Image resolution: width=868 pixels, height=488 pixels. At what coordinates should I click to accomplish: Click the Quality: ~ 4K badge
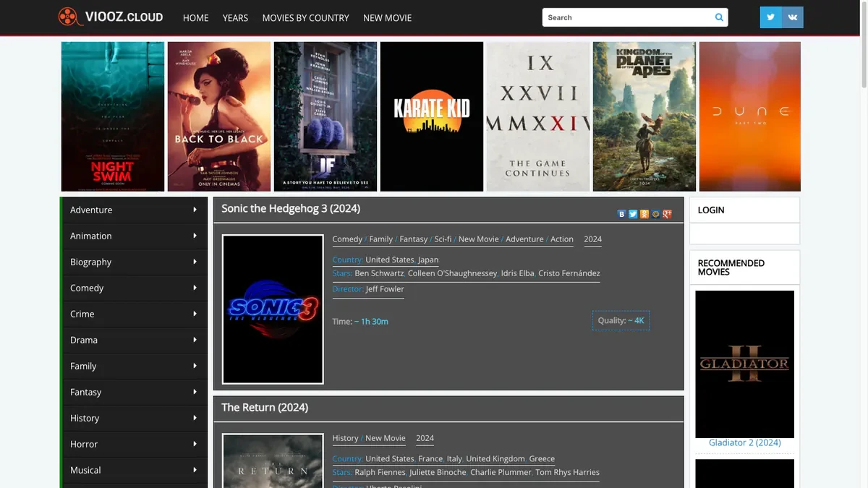tap(621, 320)
